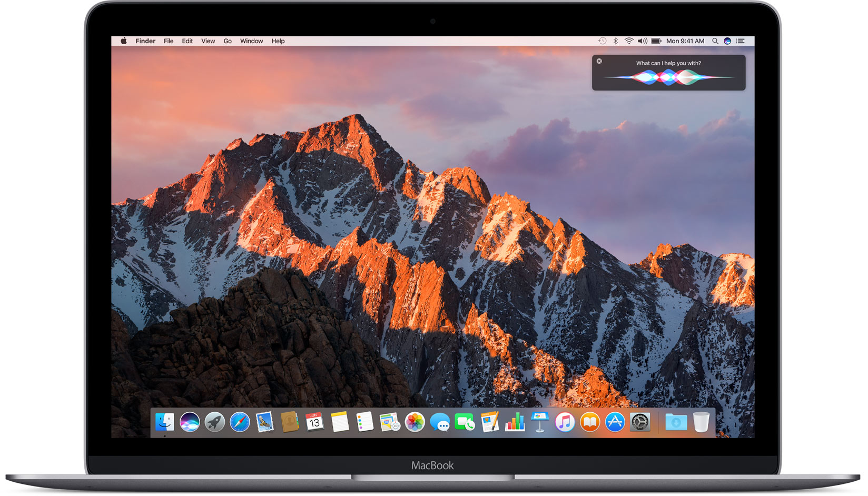868x496 pixels.
Task: Click the volume speaker icon
Action: 643,41
